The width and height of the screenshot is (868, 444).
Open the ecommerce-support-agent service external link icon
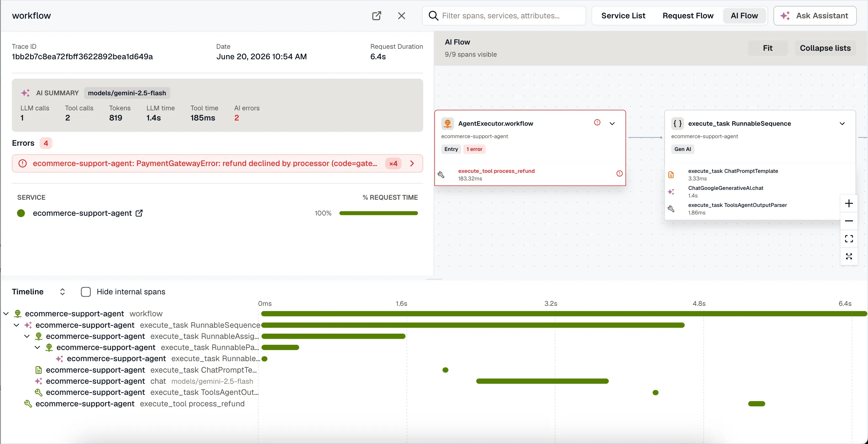(139, 213)
